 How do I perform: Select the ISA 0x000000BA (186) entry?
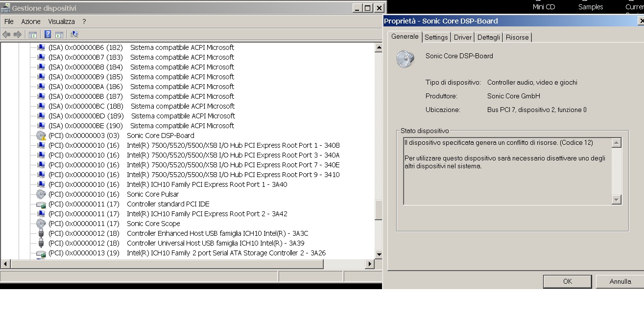[141, 87]
